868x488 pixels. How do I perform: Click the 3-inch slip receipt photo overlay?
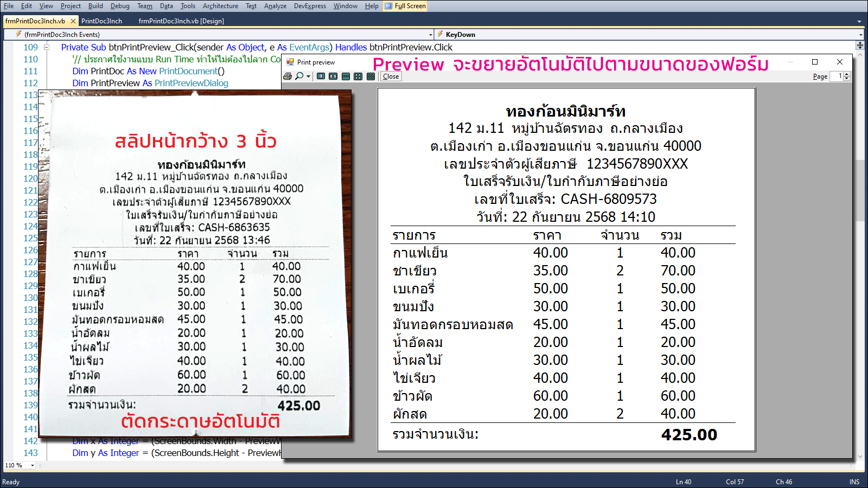[x=195, y=263]
